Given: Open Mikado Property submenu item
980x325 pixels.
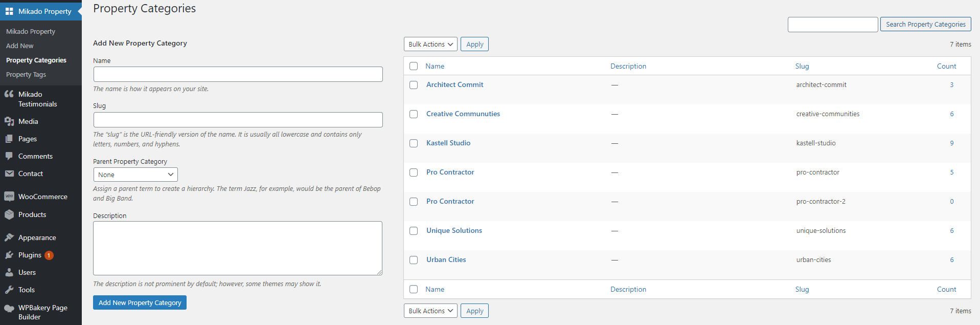Looking at the screenshot, I should click(x=31, y=31).
